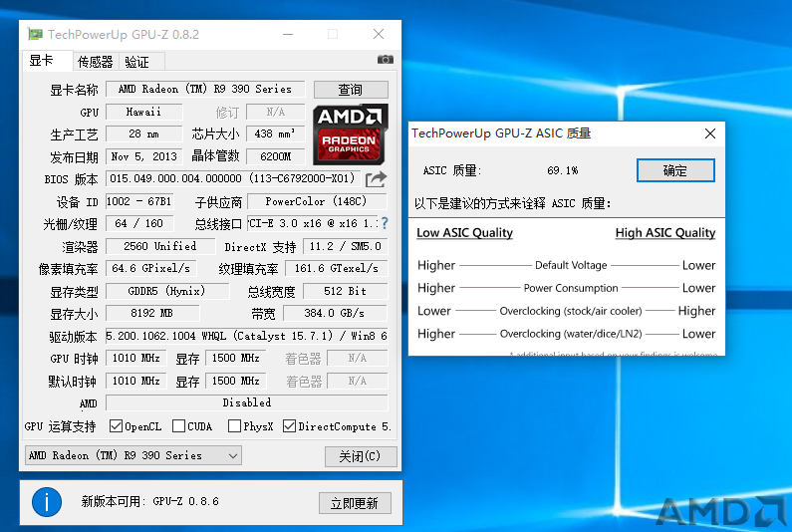
Task: Click subvendor PowerColor (148C) field
Action: [x=317, y=201]
